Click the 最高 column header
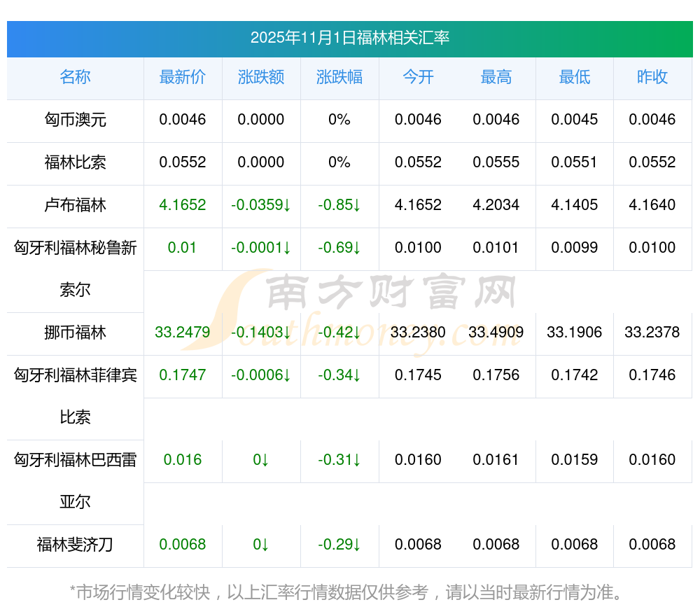This screenshot has width=700, height=614. (496, 78)
